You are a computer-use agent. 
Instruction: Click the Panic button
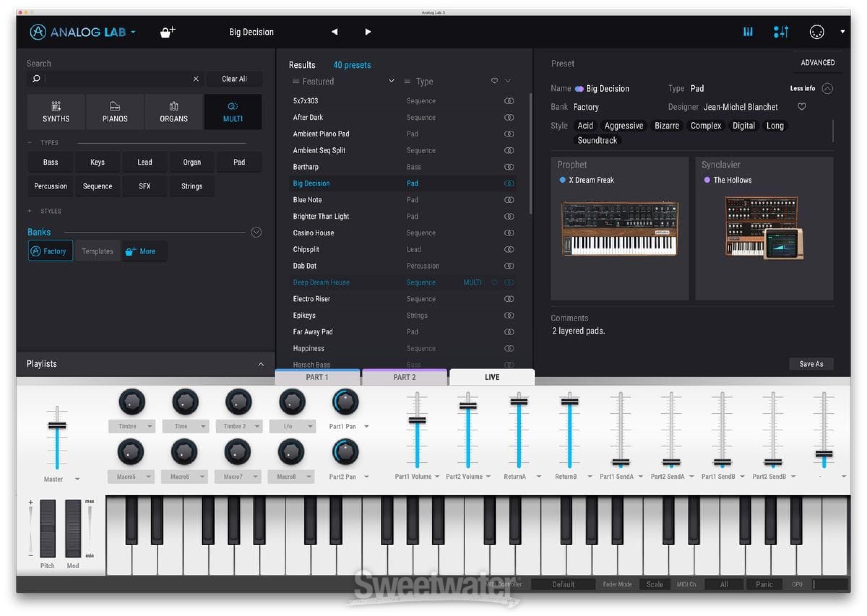pyautogui.click(x=764, y=585)
